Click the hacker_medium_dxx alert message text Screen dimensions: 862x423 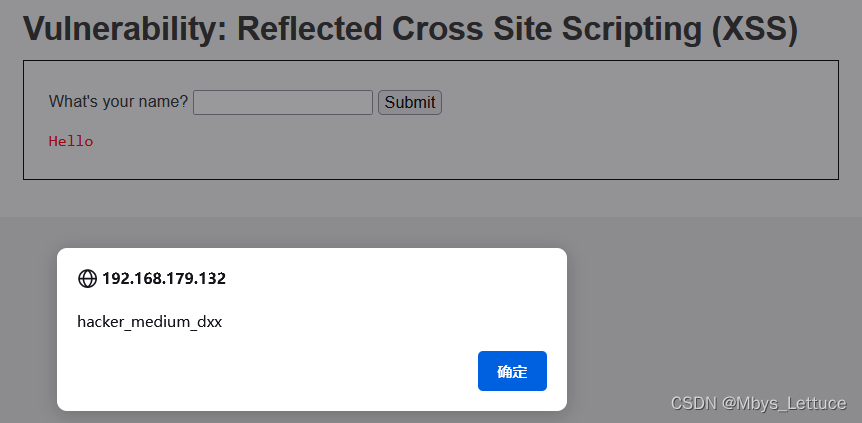150,322
